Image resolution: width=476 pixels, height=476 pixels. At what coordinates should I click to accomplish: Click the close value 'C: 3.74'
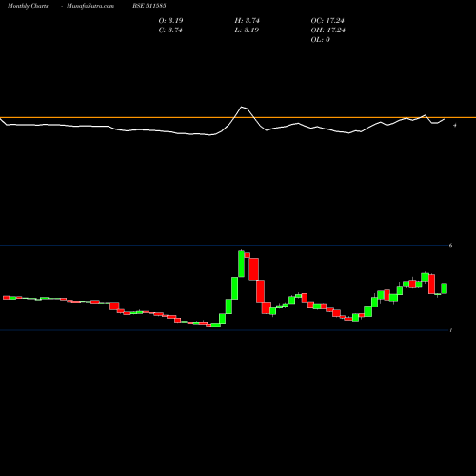point(170,30)
